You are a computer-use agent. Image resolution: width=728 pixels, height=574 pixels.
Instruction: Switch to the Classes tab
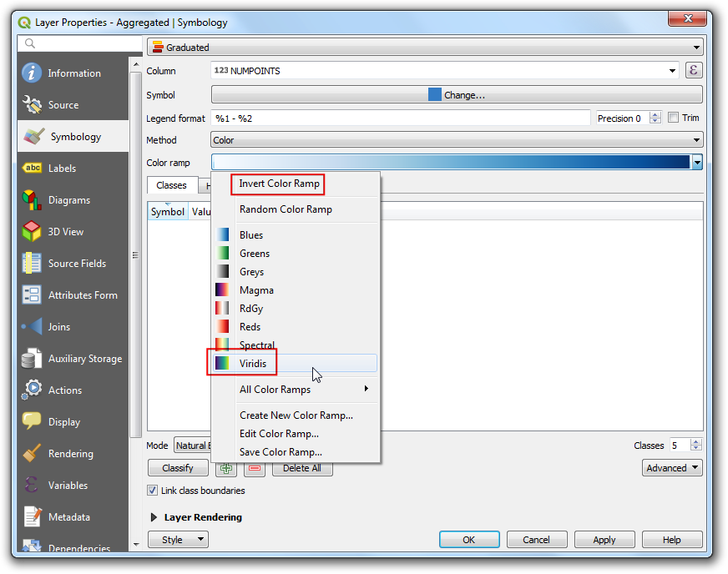tap(172, 185)
